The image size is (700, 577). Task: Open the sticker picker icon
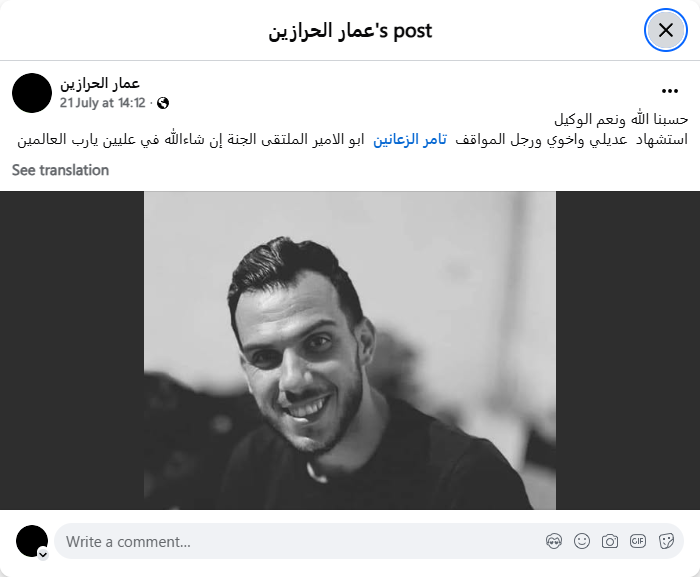[x=666, y=541]
